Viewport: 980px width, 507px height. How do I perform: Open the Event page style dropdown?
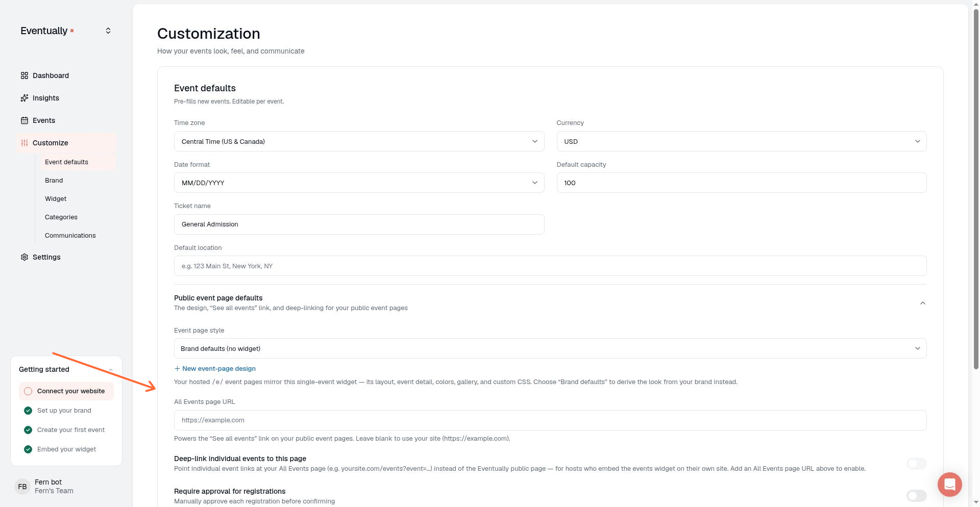pos(550,348)
